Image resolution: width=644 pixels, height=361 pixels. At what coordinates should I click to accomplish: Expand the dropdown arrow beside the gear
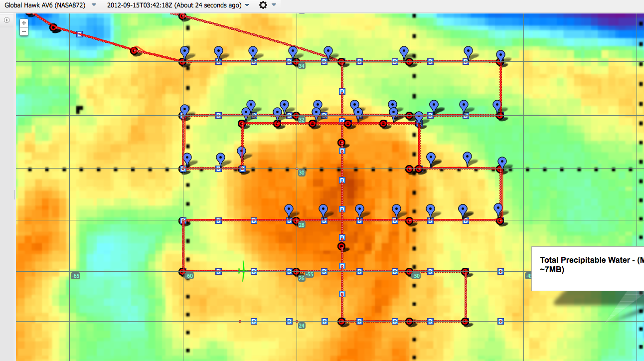[x=274, y=5]
